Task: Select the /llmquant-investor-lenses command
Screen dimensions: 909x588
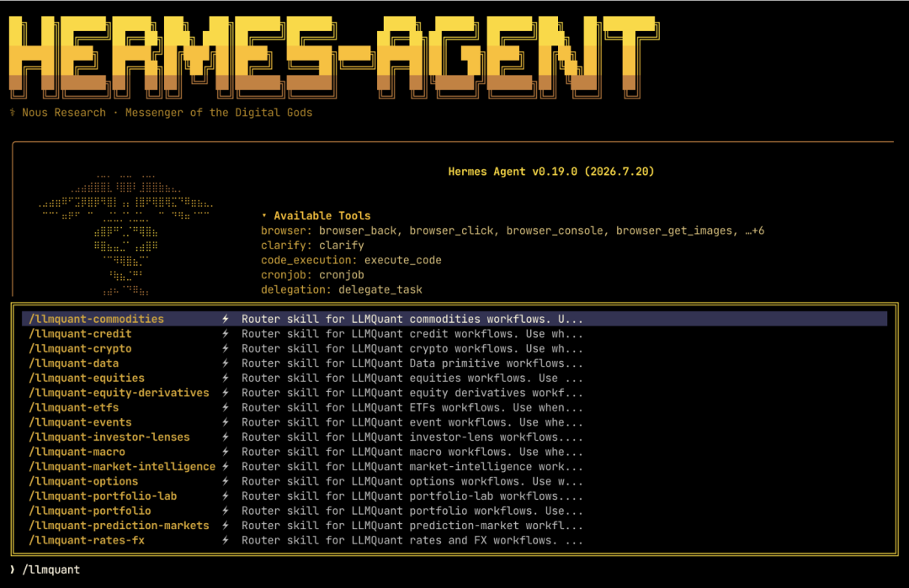Action: (109, 437)
